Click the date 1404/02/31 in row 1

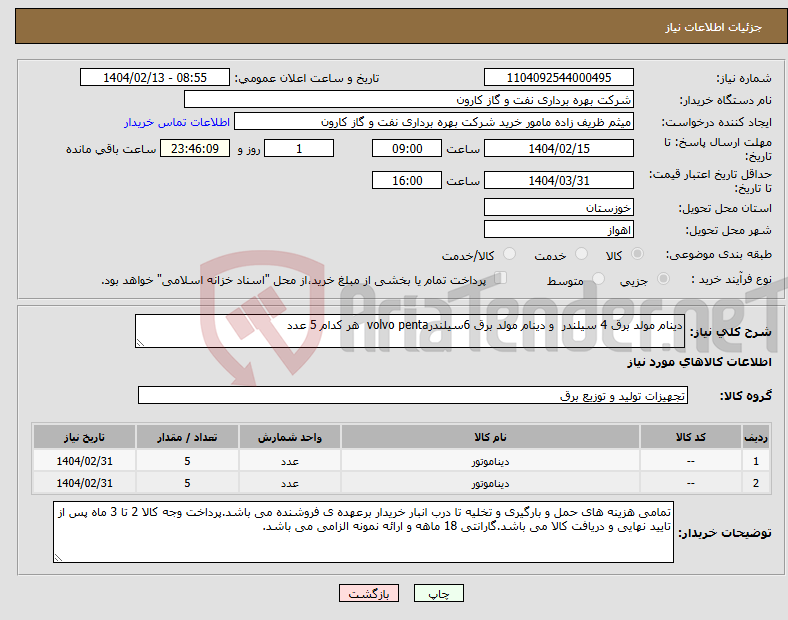tap(84, 461)
